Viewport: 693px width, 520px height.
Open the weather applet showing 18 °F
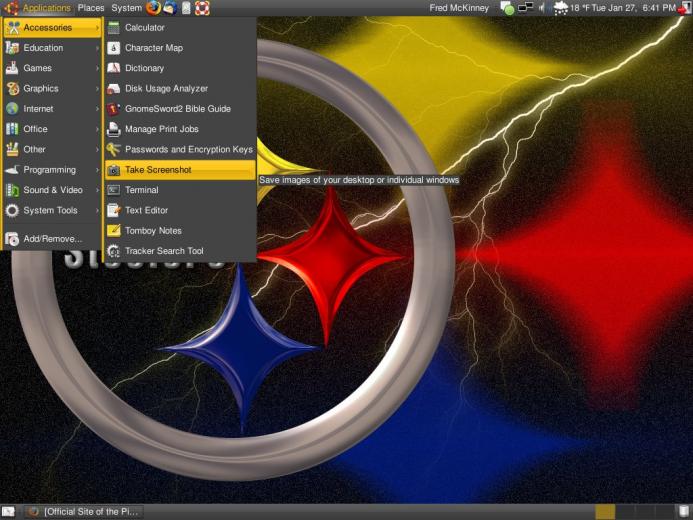click(x=571, y=8)
